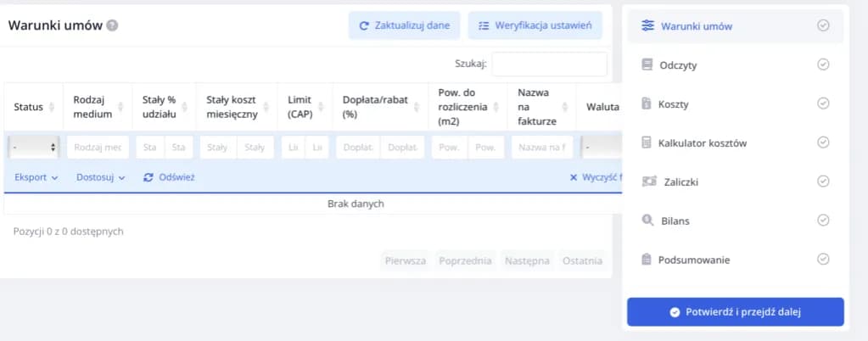Click the Poprzednia pagination button
The height and width of the screenshot is (341, 868).
point(465,260)
